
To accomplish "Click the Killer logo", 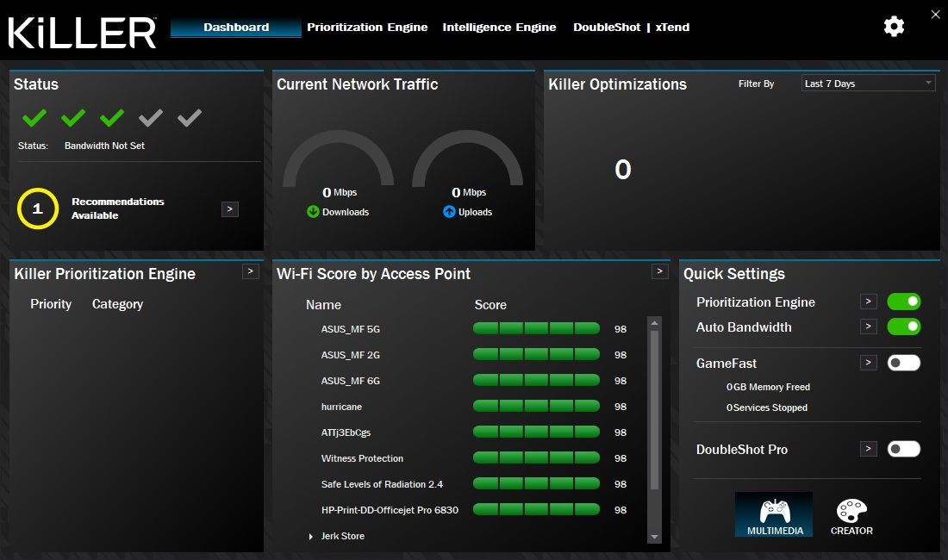I will coord(82,33).
